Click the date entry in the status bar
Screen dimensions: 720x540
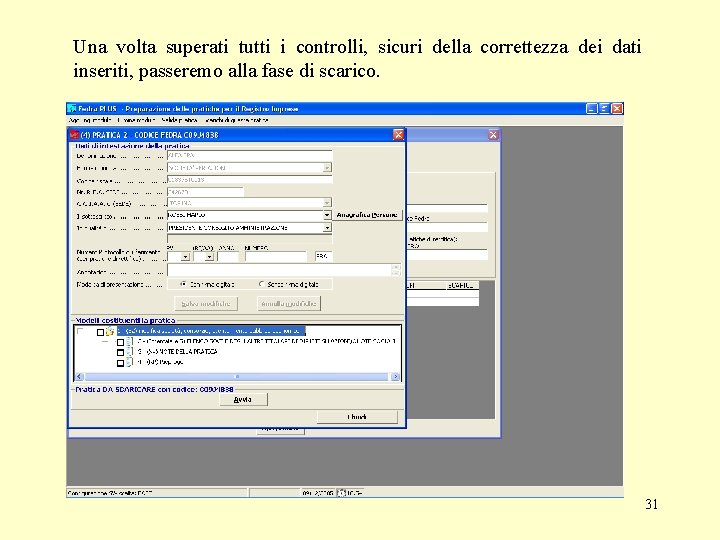point(318,493)
